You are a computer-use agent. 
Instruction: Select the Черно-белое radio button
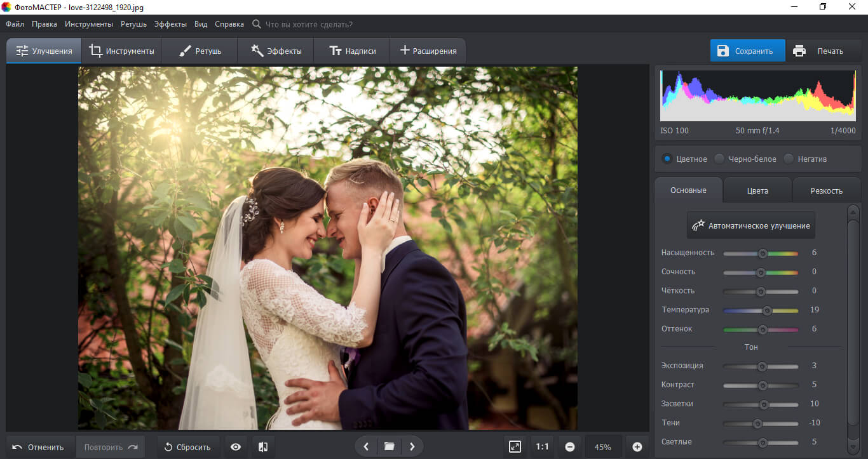coord(719,159)
